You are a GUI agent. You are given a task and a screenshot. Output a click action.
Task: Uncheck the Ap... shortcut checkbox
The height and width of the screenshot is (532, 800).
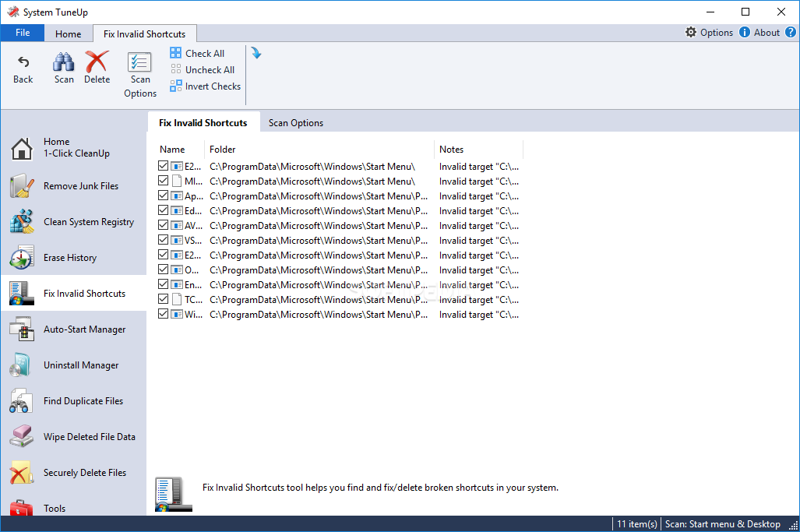(164, 196)
